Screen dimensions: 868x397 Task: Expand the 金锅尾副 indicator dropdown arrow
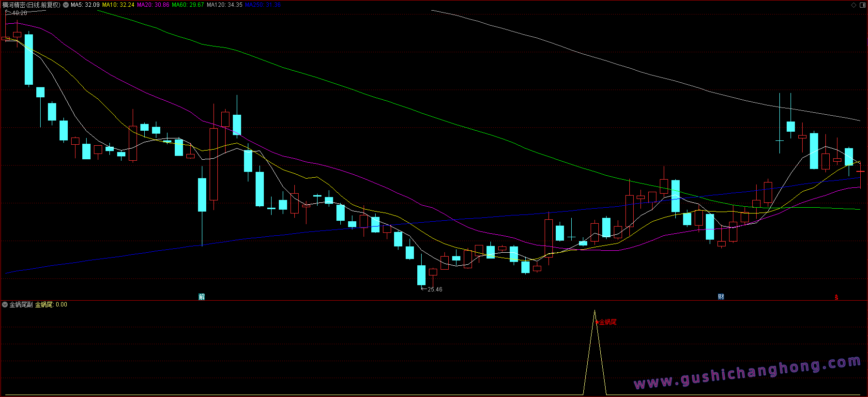point(5,305)
